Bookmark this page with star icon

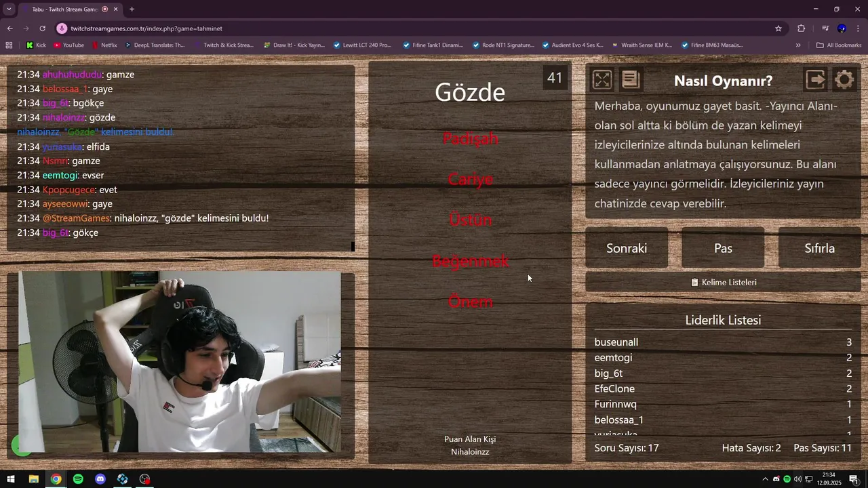coord(778,28)
